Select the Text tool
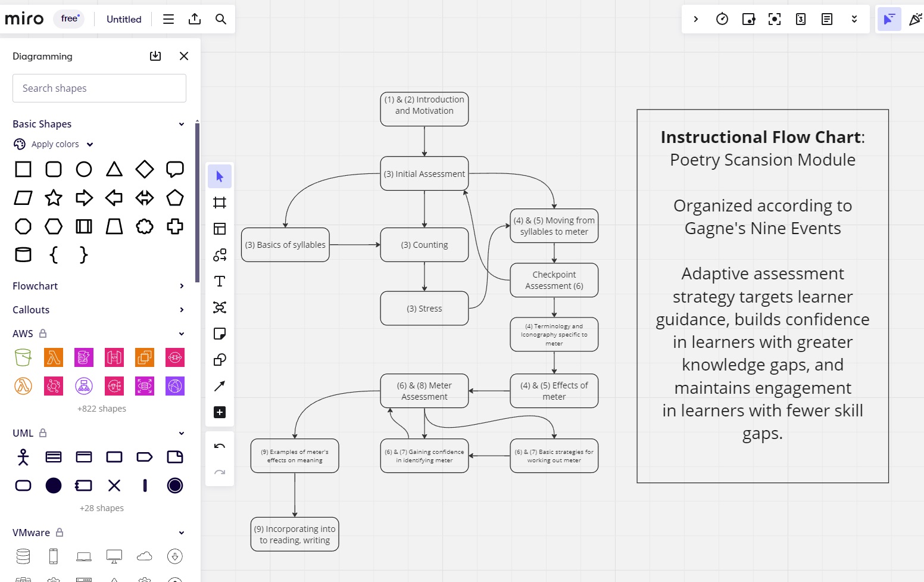924x582 pixels. coord(220,281)
